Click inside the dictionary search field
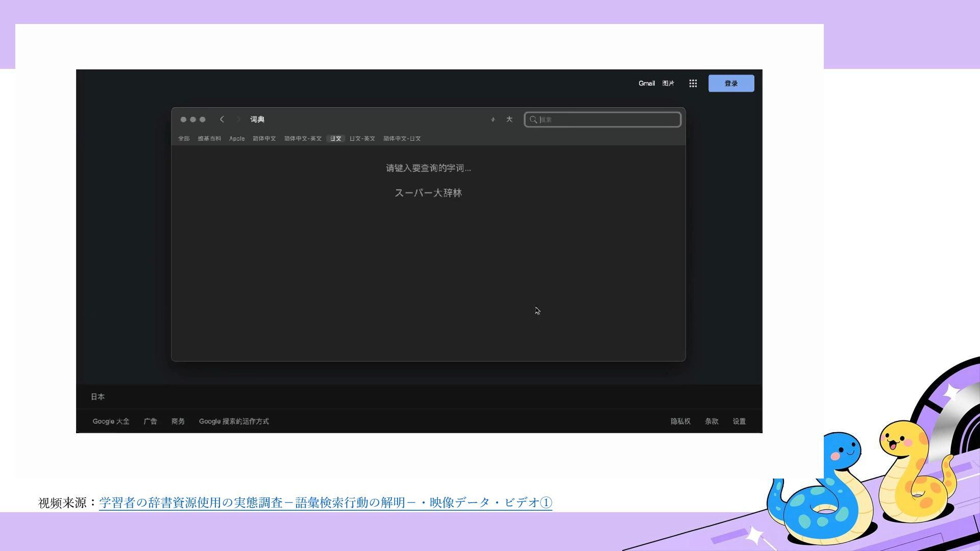This screenshot has height=551, width=980. click(607, 120)
